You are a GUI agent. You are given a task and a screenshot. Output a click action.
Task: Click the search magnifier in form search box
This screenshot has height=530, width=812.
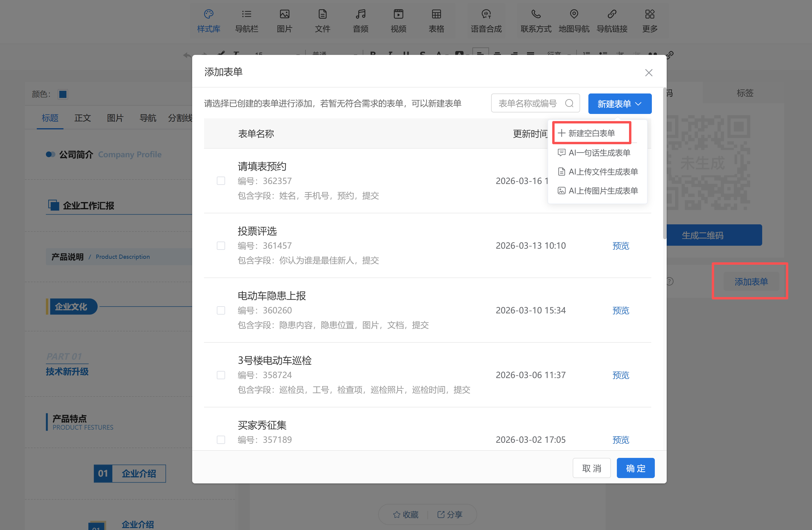(x=569, y=103)
